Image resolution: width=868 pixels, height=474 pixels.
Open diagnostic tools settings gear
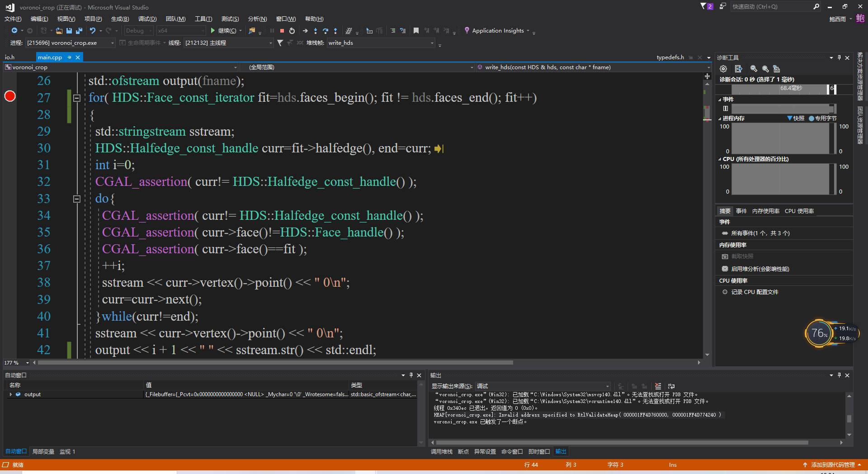click(x=723, y=69)
